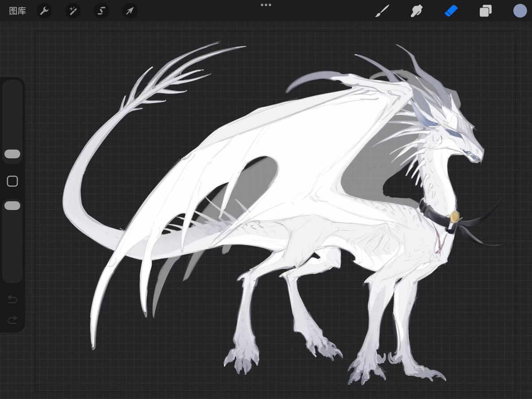Open the Layers panel
This screenshot has width=532, height=399.
click(485, 11)
